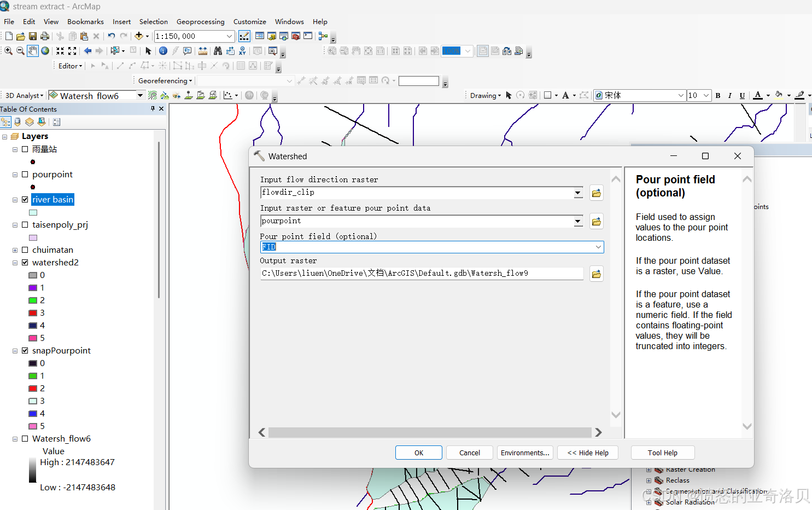812x510 pixels.
Task: Collapse the Layers data frame node
Action: pos(4,136)
